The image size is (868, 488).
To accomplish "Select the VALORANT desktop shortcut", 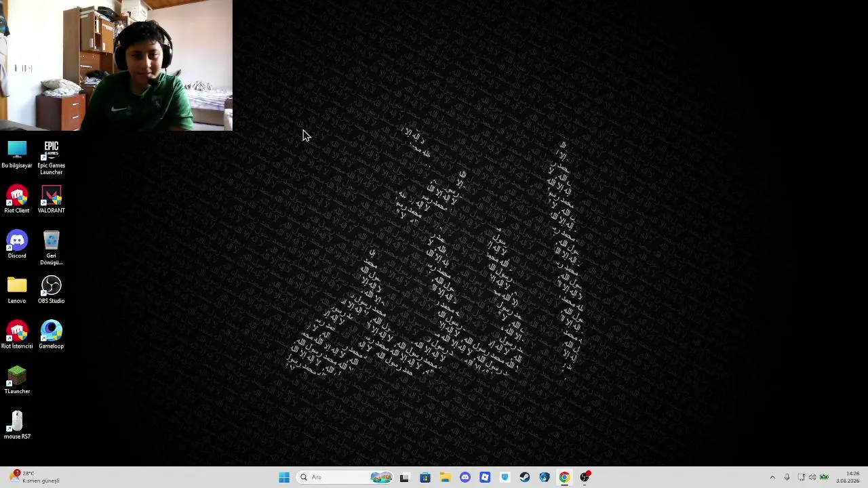I will [52, 200].
